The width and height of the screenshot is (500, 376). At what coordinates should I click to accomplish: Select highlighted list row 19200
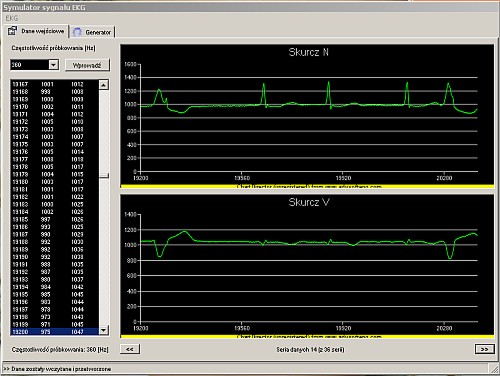point(55,332)
